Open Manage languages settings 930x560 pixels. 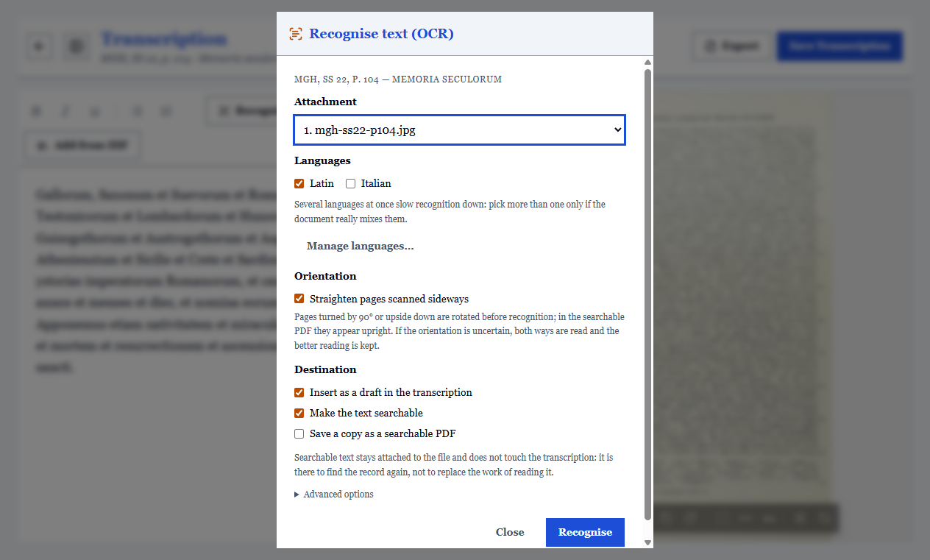[361, 246]
